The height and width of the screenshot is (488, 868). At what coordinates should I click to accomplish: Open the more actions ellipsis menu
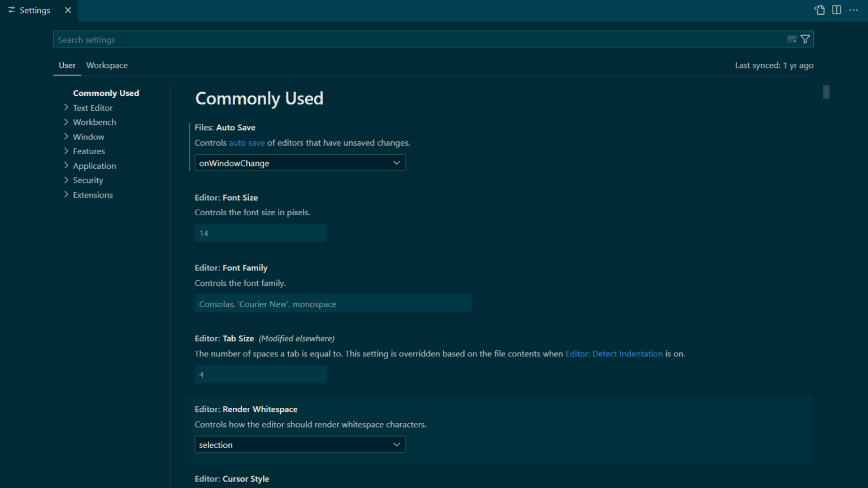click(853, 10)
